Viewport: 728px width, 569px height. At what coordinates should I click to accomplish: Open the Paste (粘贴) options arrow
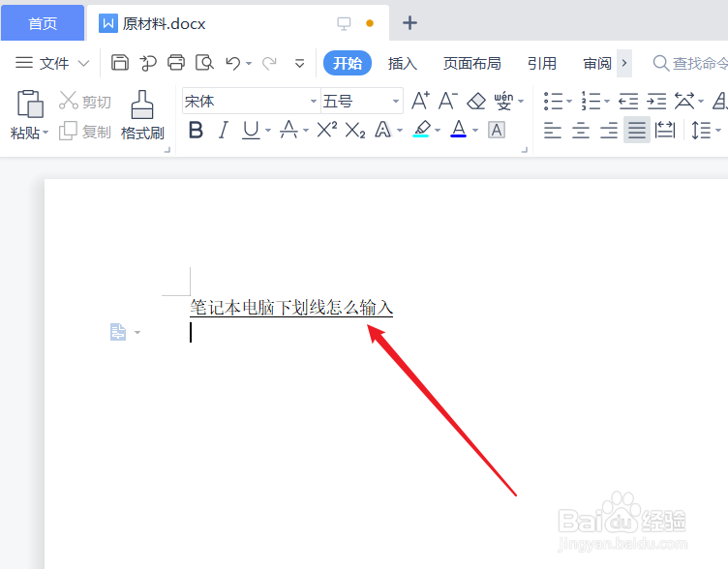pyautogui.click(x=45, y=133)
